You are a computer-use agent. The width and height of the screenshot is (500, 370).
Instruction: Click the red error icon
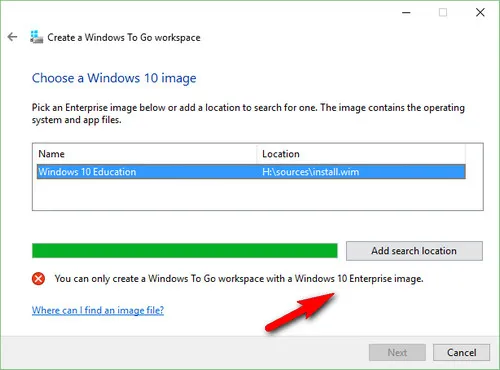38,278
